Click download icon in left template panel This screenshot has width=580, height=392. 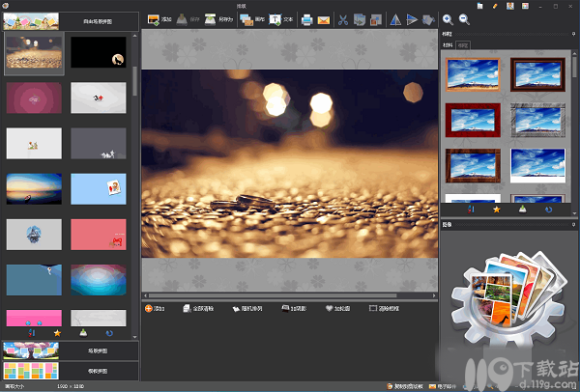point(83,333)
